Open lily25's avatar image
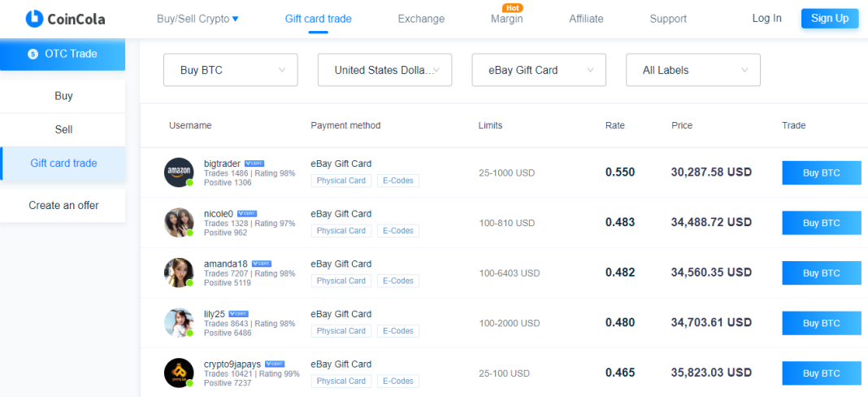Screen dimensions: 868x397 pyautogui.click(x=179, y=323)
